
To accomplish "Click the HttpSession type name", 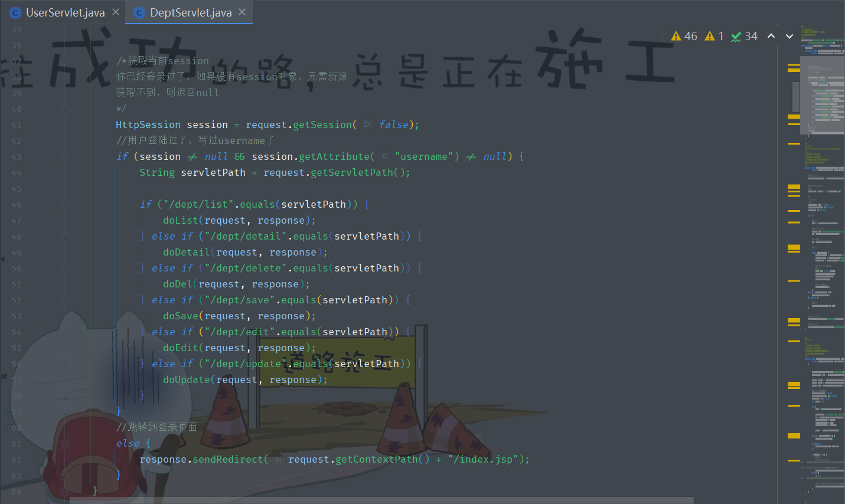I will click(148, 125).
